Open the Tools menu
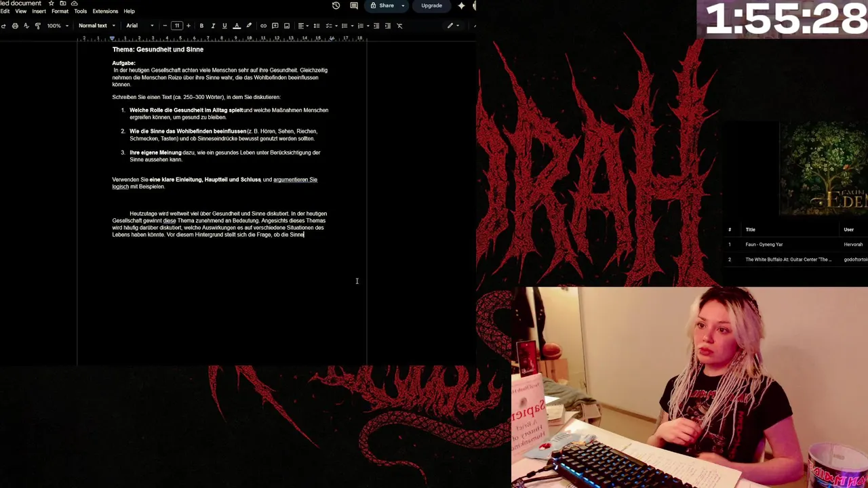Image resolution: width=868 pixels, height=488 pixels. (80, 12)
